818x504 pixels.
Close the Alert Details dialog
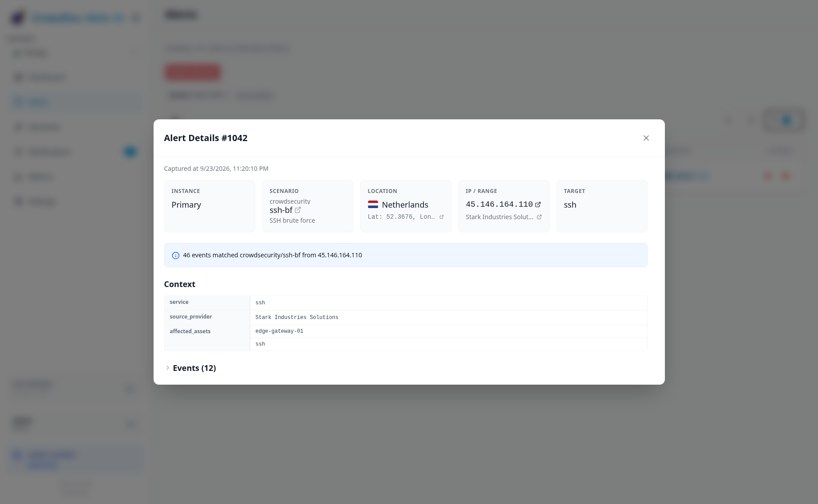click(x=646, y=138)
